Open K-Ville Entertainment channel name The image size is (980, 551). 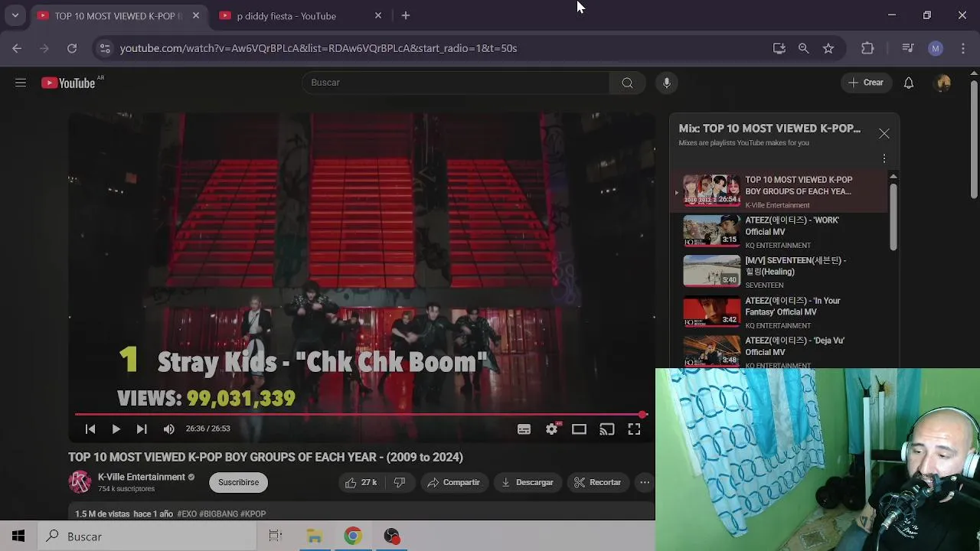[x=142, y=477]
